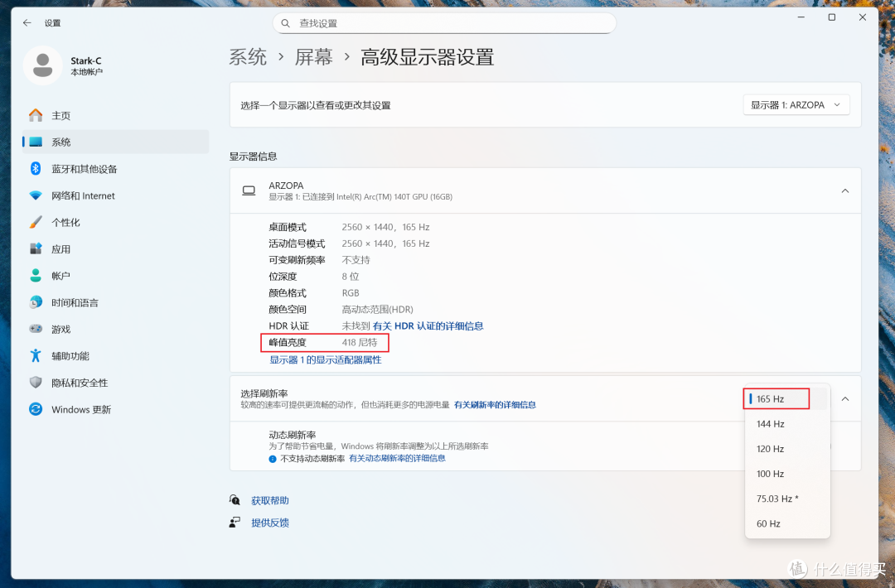
Task: Select 165 Hz refresh rate
Action: pos(787,398)
